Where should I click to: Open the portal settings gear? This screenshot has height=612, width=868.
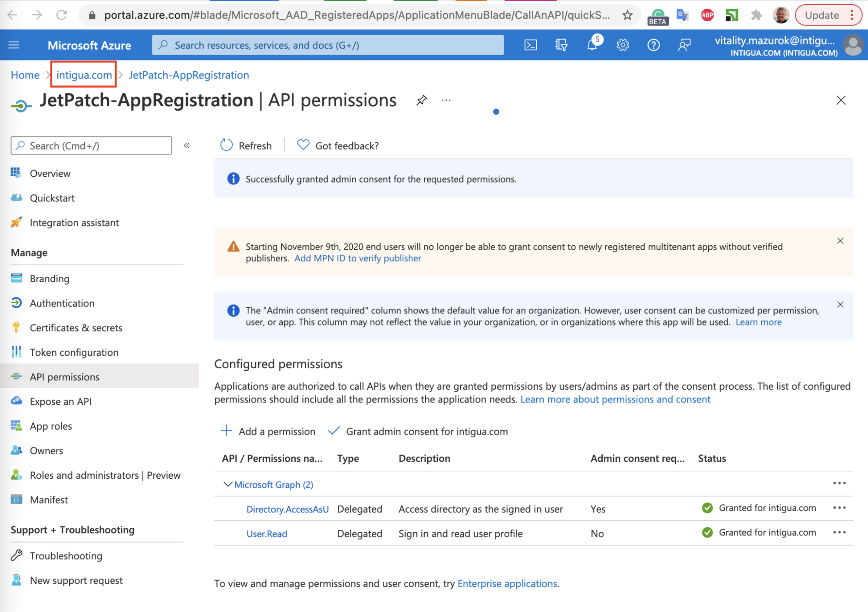(623, 45)
